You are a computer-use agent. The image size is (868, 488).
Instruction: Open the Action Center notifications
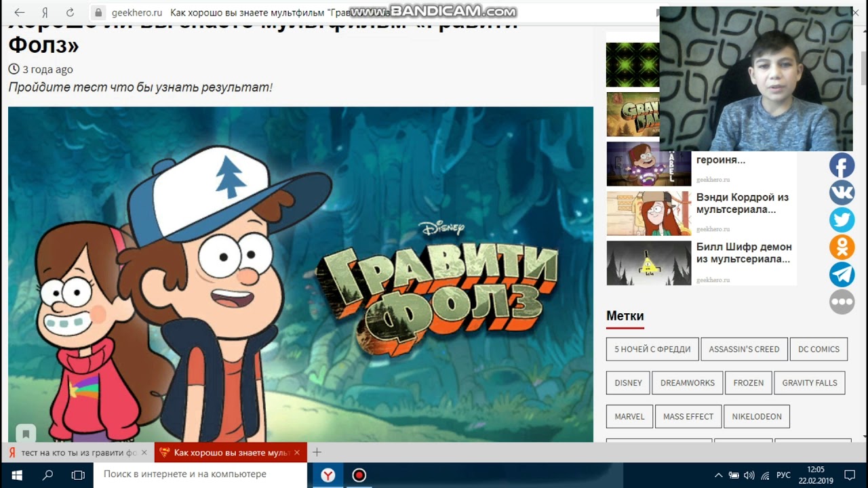click(x=850, y=475)
